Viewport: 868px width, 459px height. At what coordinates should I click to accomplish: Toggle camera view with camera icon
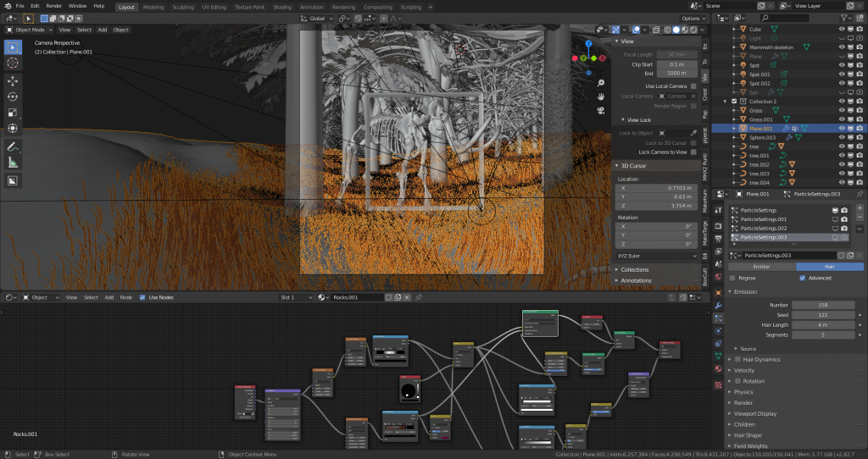coord(601,110)
